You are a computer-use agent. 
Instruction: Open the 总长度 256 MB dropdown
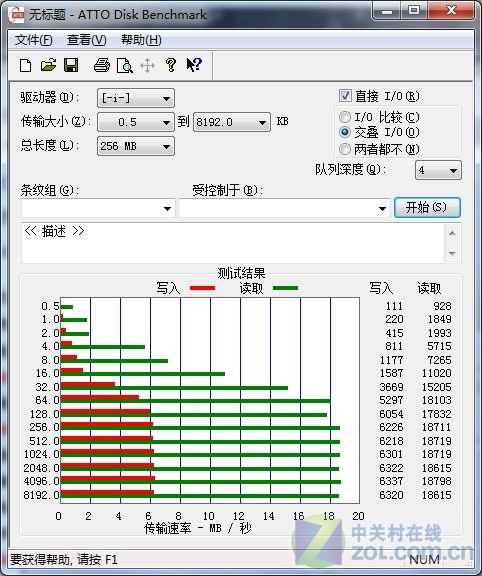[x=136, y=146]
